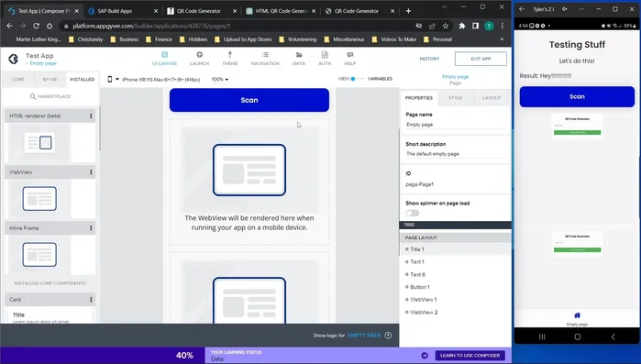The image size is (641, 364).
Task: Open the UI Canvas view icon
Action: [x=164, y=55]
